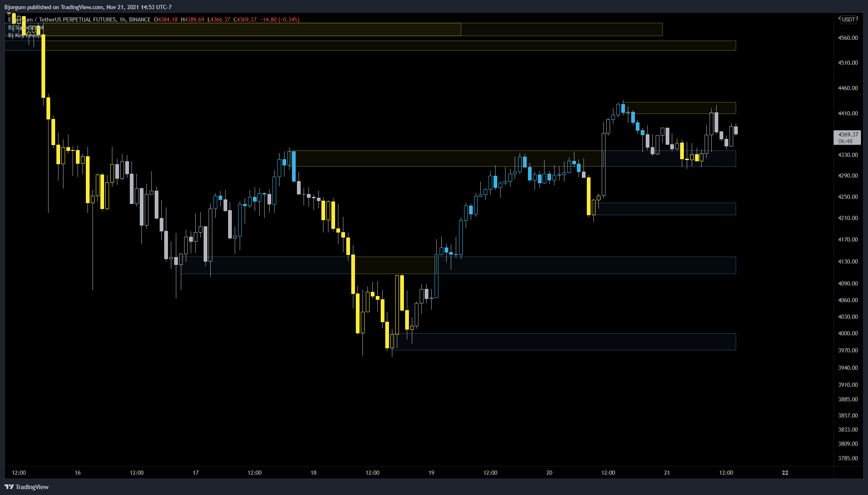Click the 3885.00 price axis label

(848, 399)
